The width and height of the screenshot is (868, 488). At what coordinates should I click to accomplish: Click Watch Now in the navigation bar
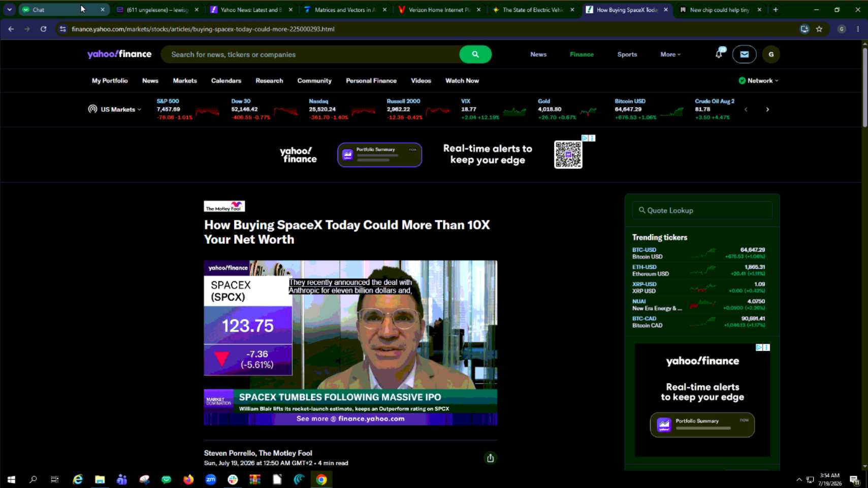point(462,81)
